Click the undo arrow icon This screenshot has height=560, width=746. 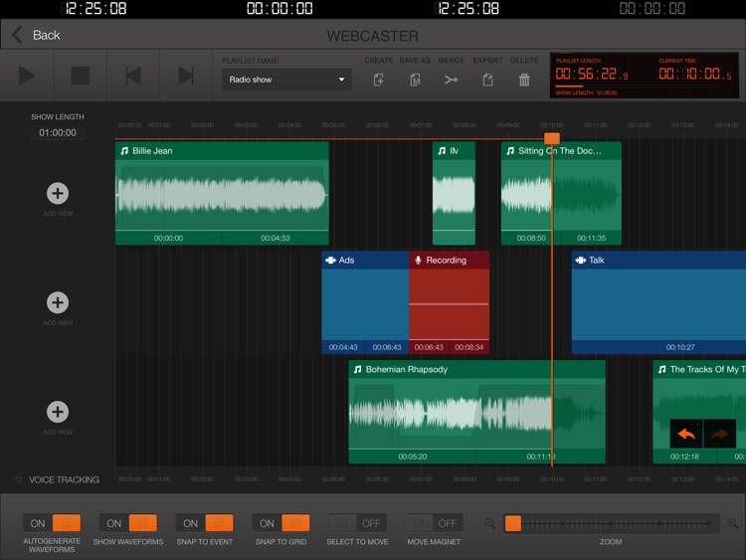pos(686,434)
